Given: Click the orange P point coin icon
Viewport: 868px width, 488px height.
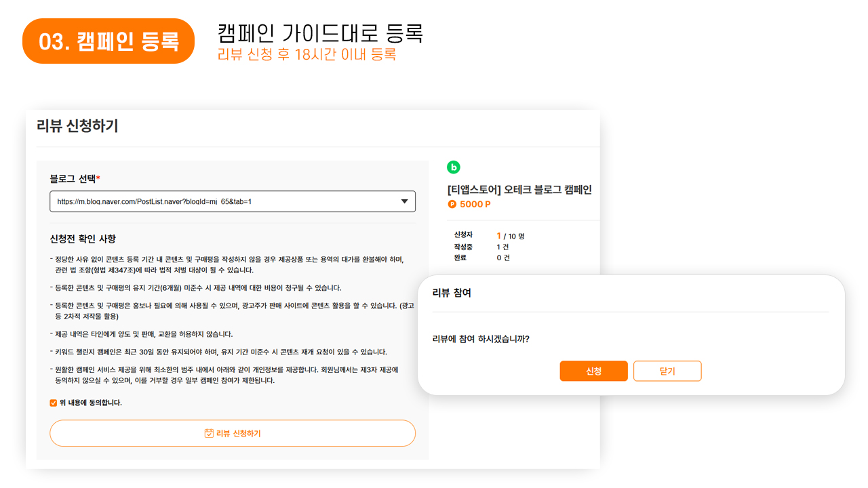Looking at the screenshot, I should click(452, 204).
